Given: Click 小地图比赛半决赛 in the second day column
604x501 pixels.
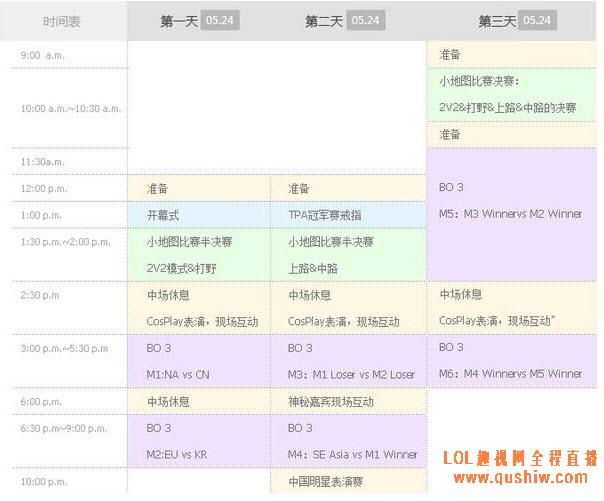Looking at the screenshot, I should (331, 242).
